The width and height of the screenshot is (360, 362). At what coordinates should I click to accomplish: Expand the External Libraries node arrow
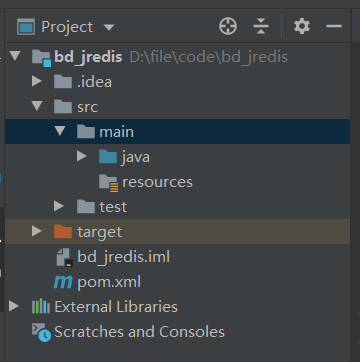tap(14, 306)
